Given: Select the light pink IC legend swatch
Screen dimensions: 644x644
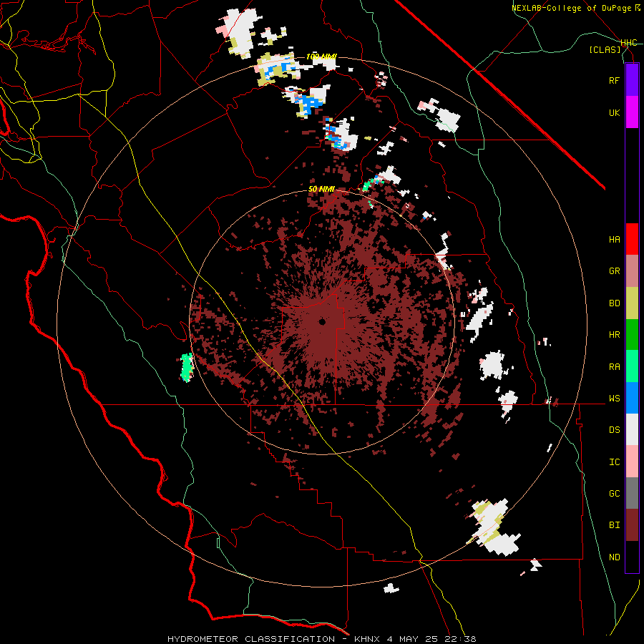Looking at the screenshot, I should (x=632, y=462).
